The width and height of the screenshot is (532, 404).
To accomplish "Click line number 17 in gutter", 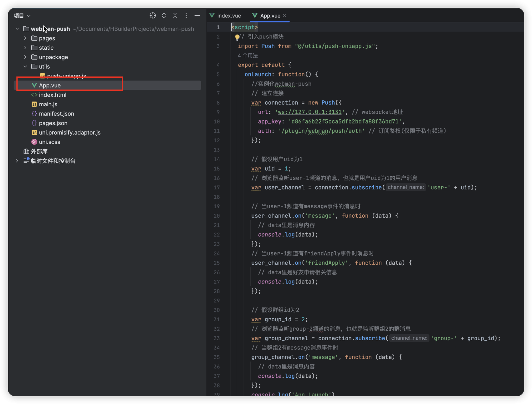I will point(217,188).
